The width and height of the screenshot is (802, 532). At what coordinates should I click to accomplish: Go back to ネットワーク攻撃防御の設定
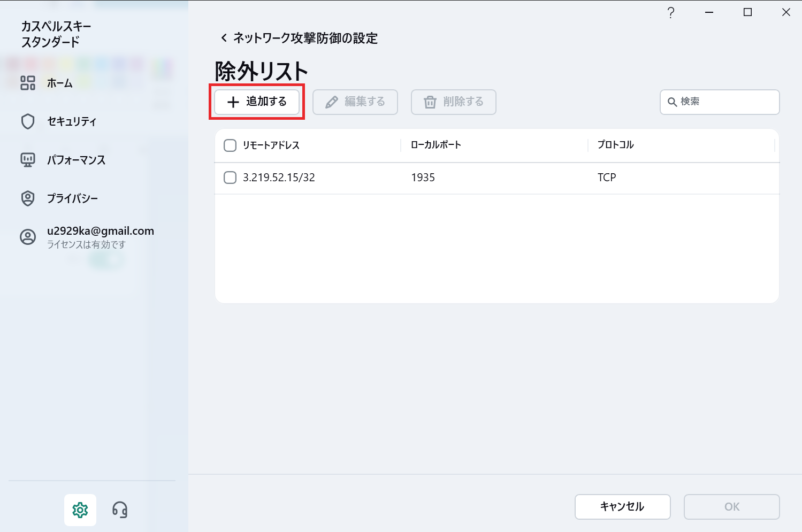point(305,38)
